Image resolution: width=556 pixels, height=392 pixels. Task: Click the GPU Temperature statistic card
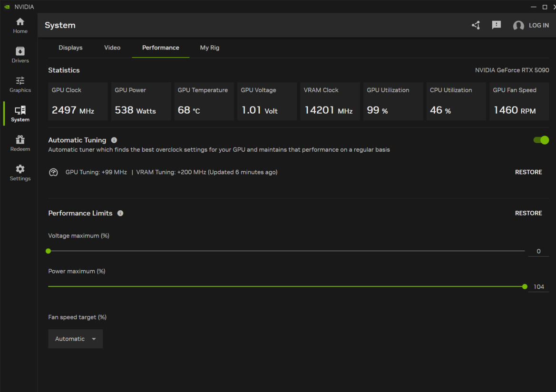(204, 101)
